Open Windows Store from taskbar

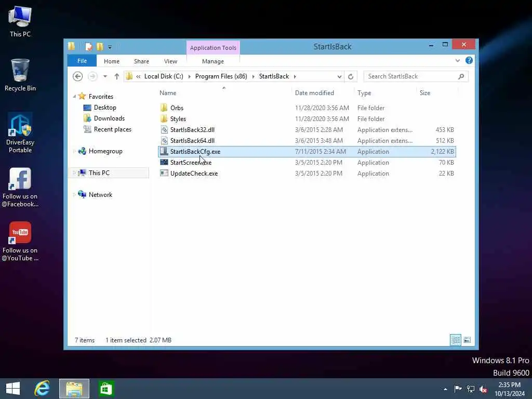point(106,389)
